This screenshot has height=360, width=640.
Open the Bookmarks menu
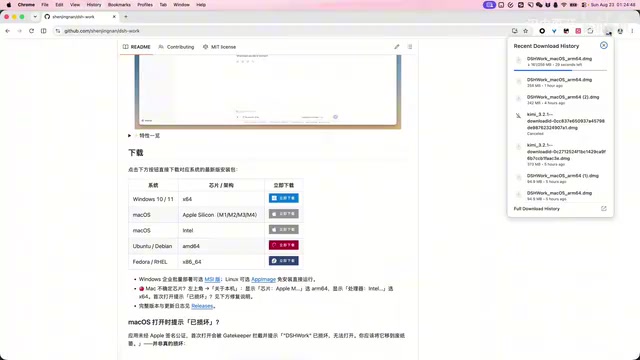[x=119, y=5]
